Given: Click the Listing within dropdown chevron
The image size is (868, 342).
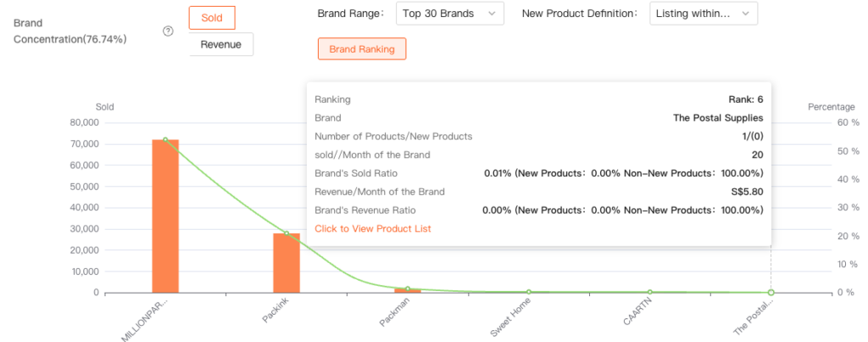Looking at the screenshot, I should click(x=745, y=14).
